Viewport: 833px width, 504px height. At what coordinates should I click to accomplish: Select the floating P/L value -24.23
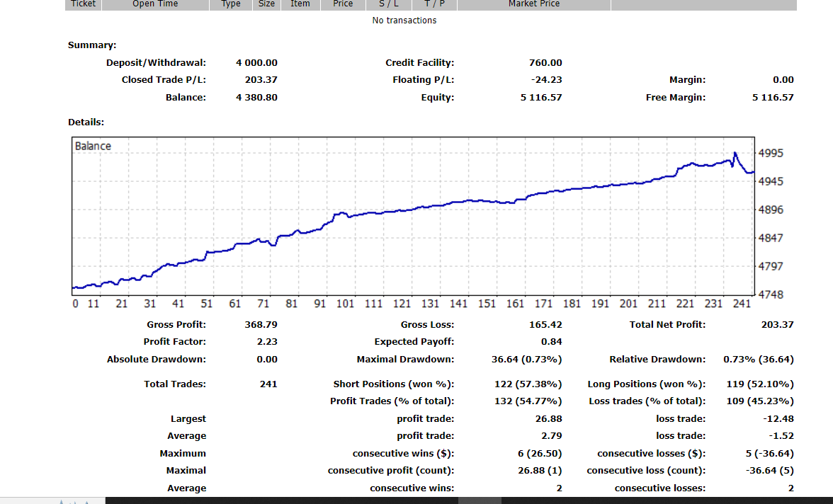tap(547, 80)
